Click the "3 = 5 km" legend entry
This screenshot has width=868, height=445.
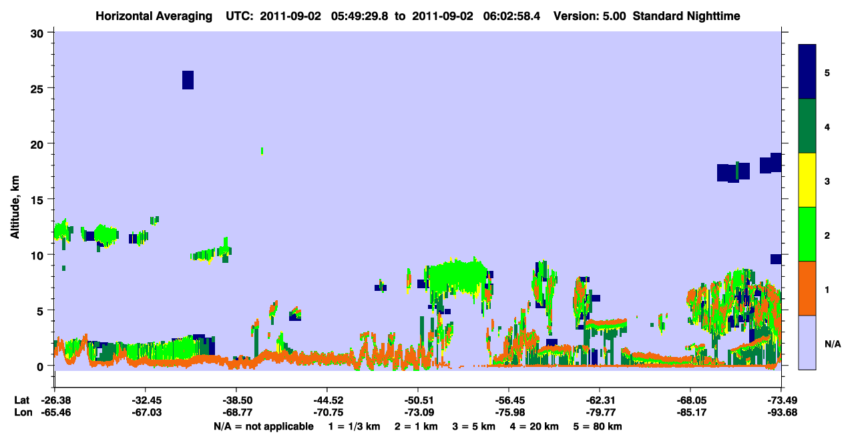475,426
